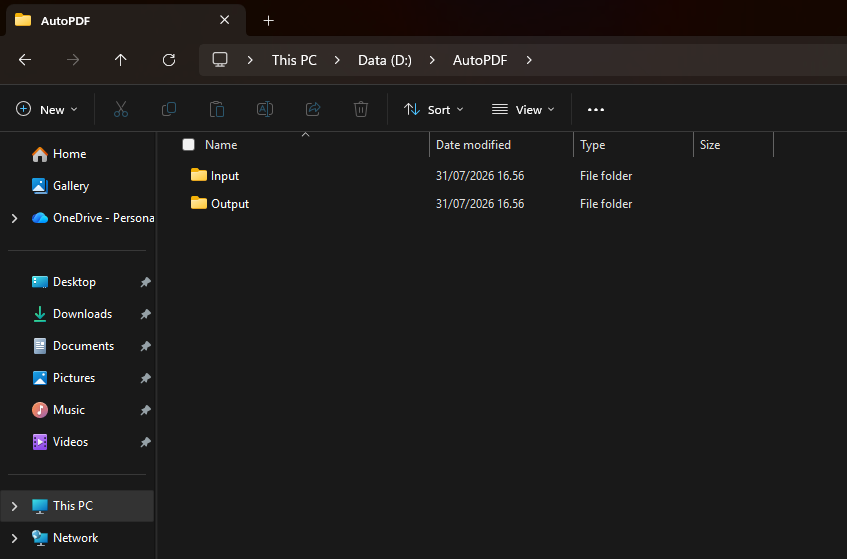
Task: Click the pin icon next to Documents
Action: coord(145,346)
